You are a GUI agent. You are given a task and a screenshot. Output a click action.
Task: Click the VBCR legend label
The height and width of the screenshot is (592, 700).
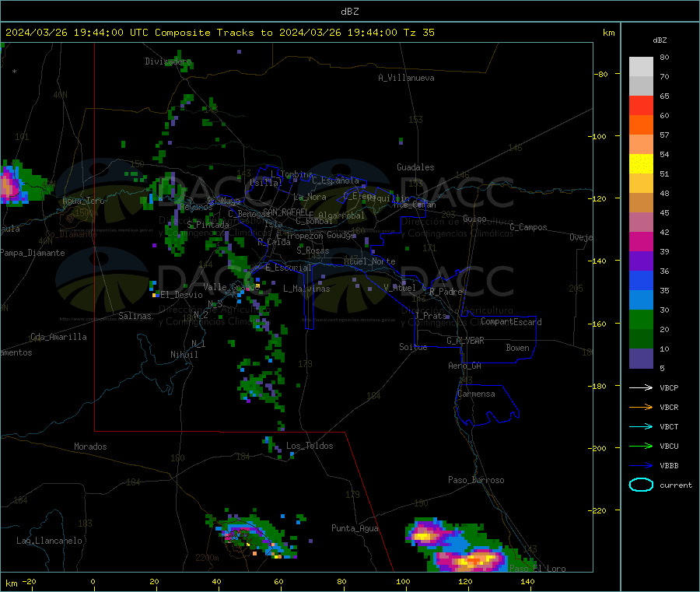(669, 407)
